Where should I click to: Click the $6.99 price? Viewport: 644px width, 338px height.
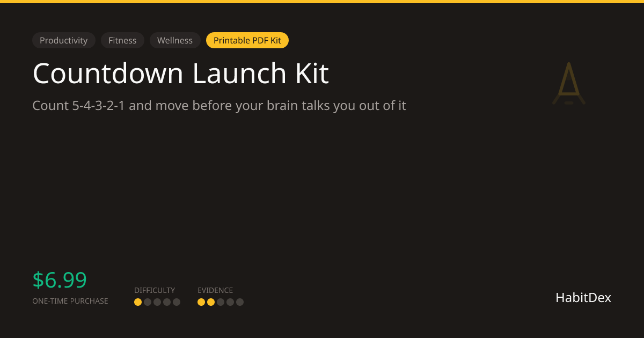tap(60, 280)
